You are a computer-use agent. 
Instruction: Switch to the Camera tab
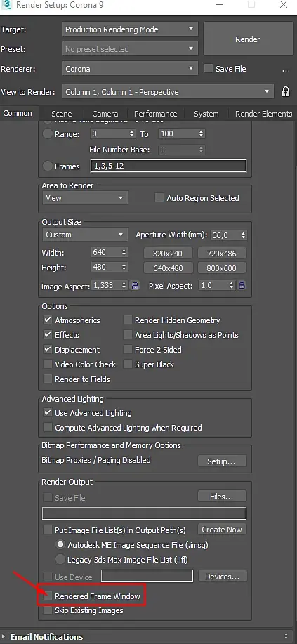click(105, 114)
